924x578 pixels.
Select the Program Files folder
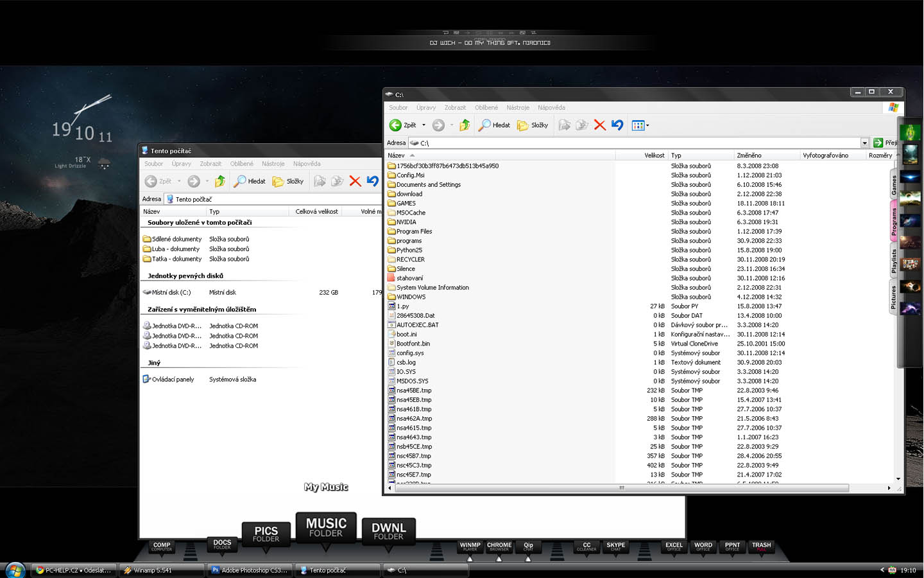coord(414,231)
